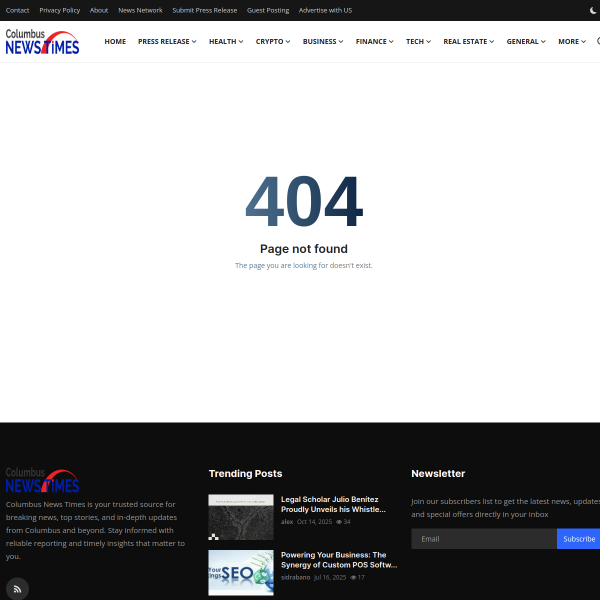Open the News Network link

140,10
